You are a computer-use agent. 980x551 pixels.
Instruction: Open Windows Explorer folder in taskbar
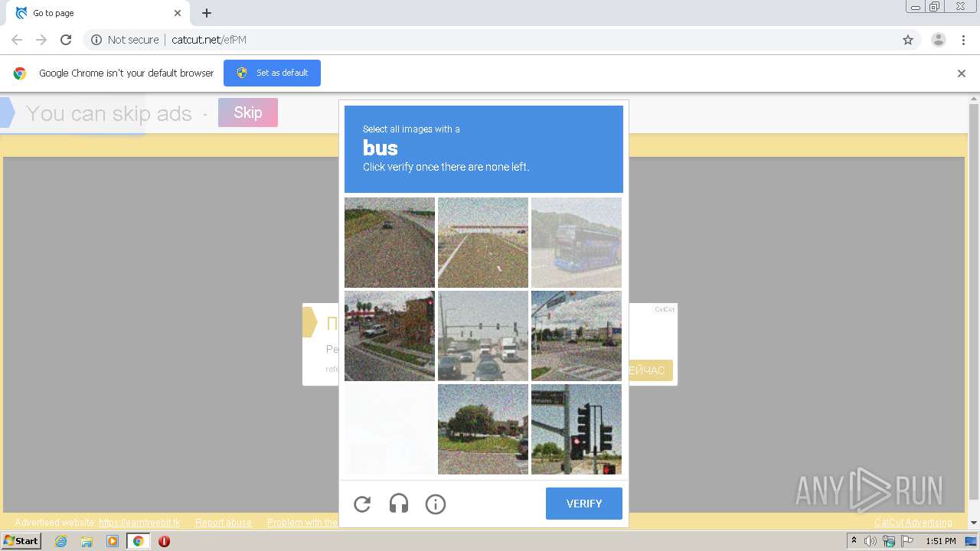[x=87, y=541]
